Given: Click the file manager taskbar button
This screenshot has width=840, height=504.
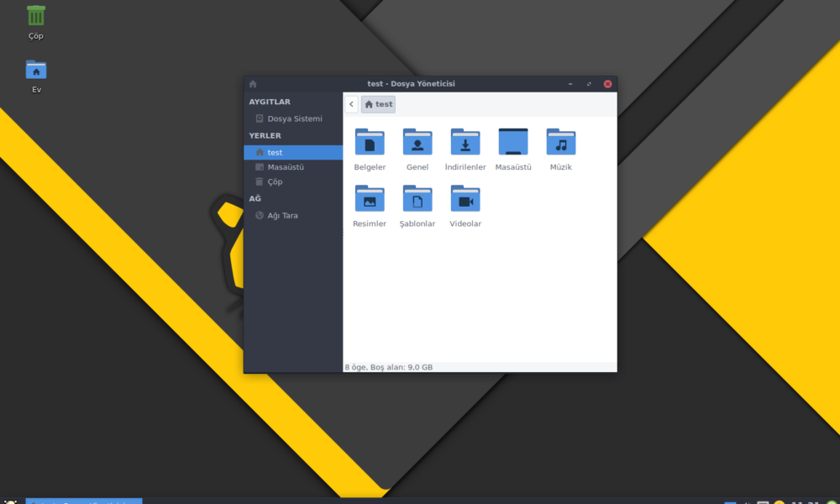Looking at the screenshot, I should [x=84, y=501].
